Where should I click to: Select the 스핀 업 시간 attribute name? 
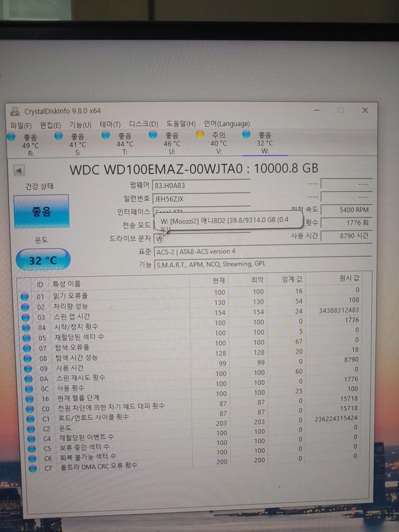72,317
